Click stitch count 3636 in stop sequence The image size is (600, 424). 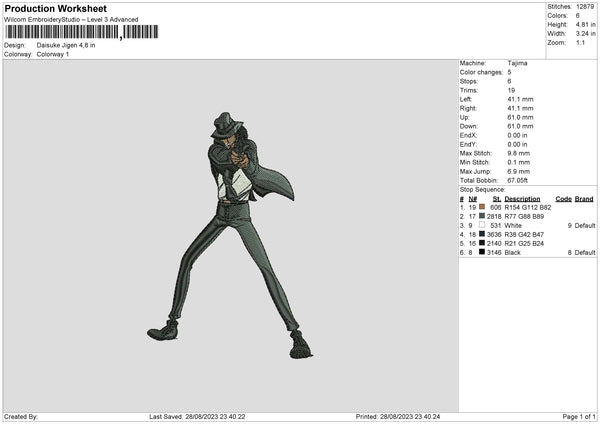click(494, 235)
